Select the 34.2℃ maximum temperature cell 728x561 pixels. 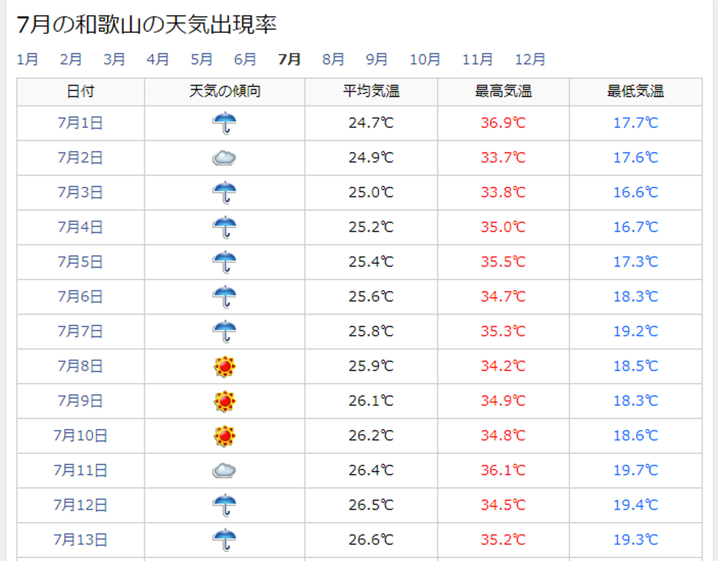coord(503,366)
